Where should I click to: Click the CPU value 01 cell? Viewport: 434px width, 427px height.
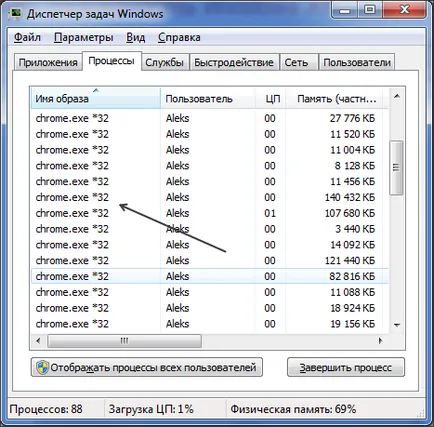[x=270, y=213]
